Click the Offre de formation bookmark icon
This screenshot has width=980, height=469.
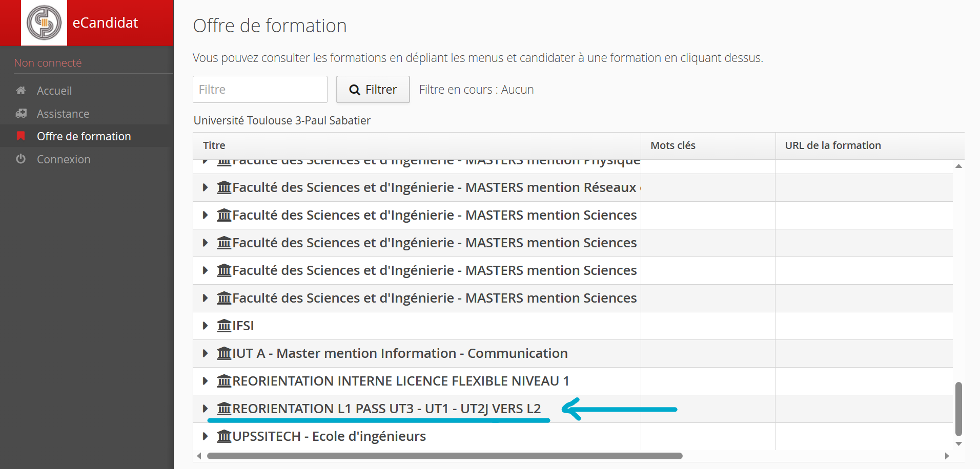pos(21,136)
